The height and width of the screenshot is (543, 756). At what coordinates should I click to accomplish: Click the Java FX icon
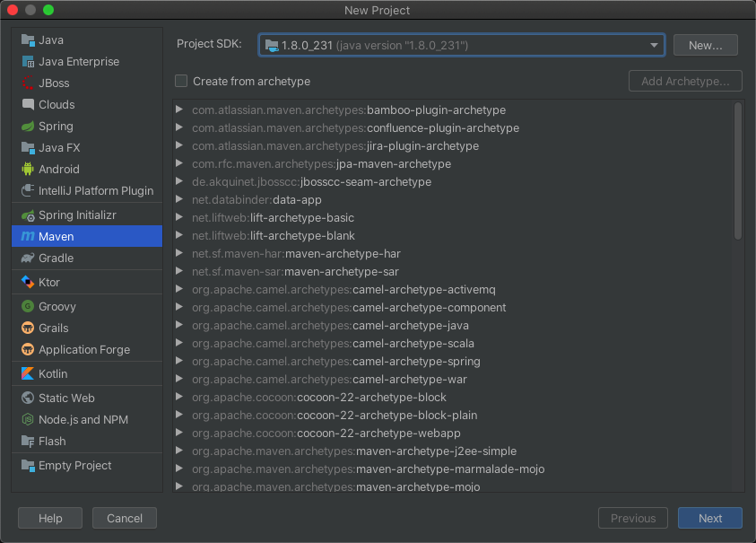[x=28, y=148]
